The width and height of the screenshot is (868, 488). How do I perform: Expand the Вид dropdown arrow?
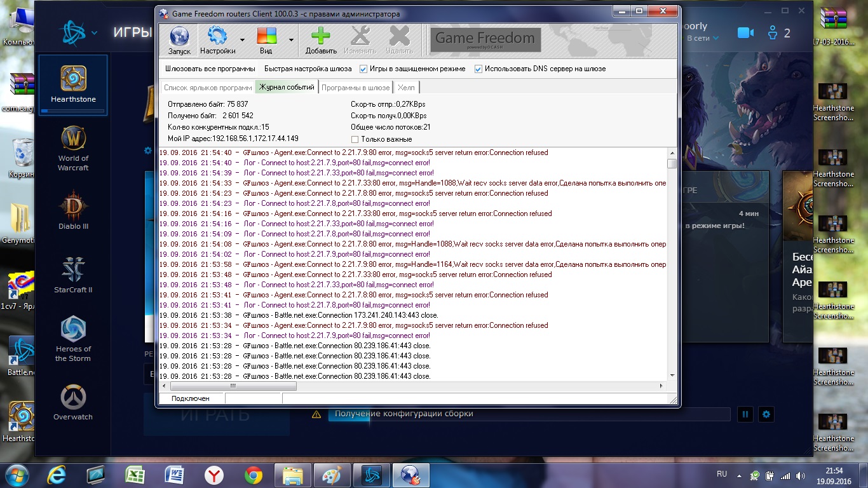(x=291, y=39)
